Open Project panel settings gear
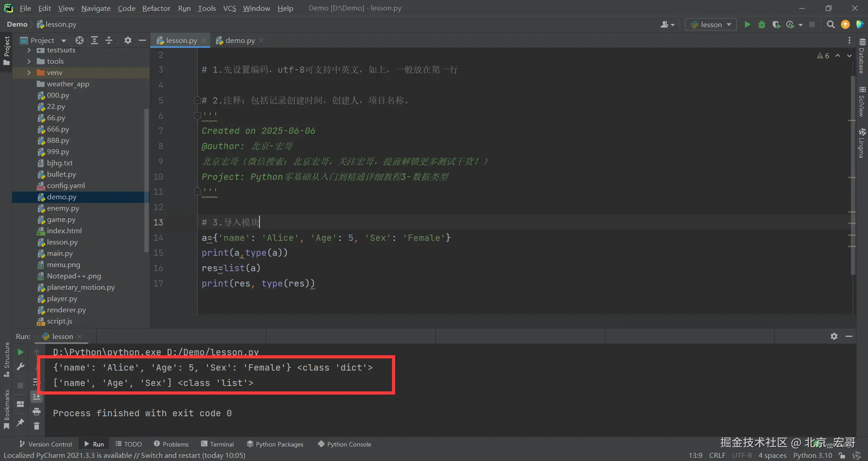 point(128,40)
